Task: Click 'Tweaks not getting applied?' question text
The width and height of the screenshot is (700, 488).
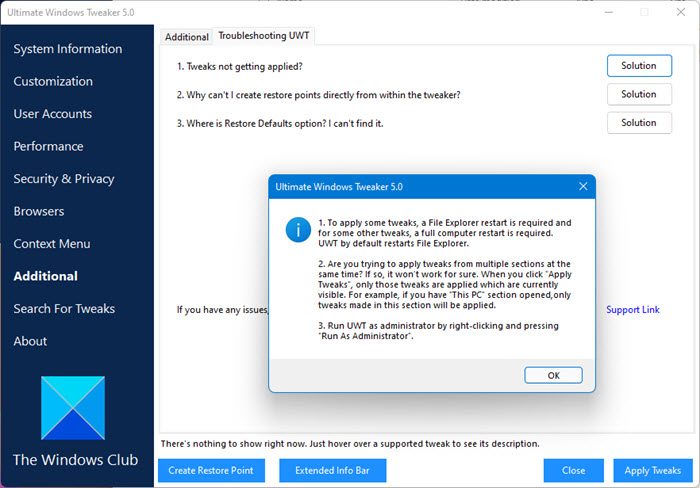Action: pos(240,67)
